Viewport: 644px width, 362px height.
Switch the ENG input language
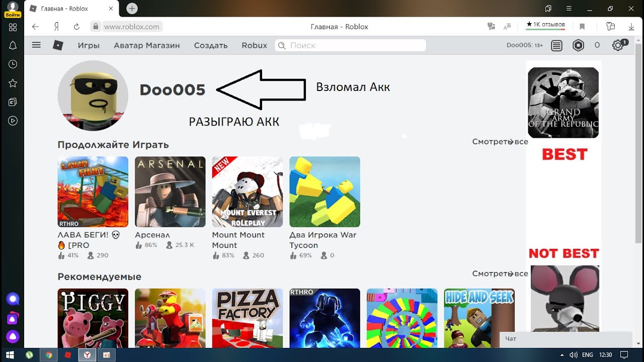click(588, 355)
